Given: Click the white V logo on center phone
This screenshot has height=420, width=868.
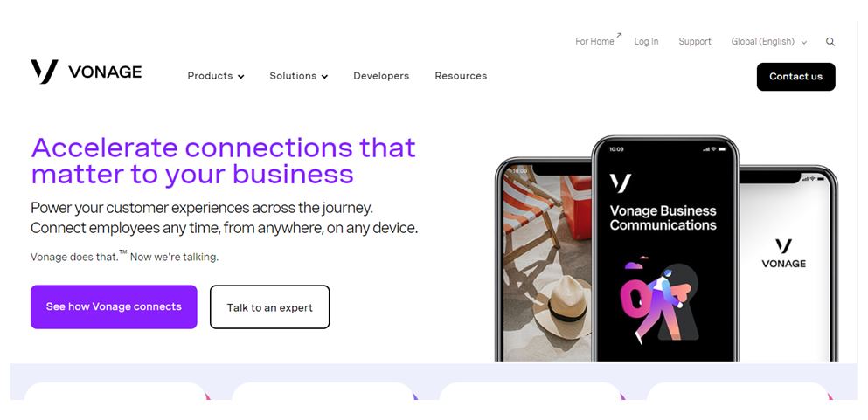Looking at the screenshot, I should coord(620,182).
